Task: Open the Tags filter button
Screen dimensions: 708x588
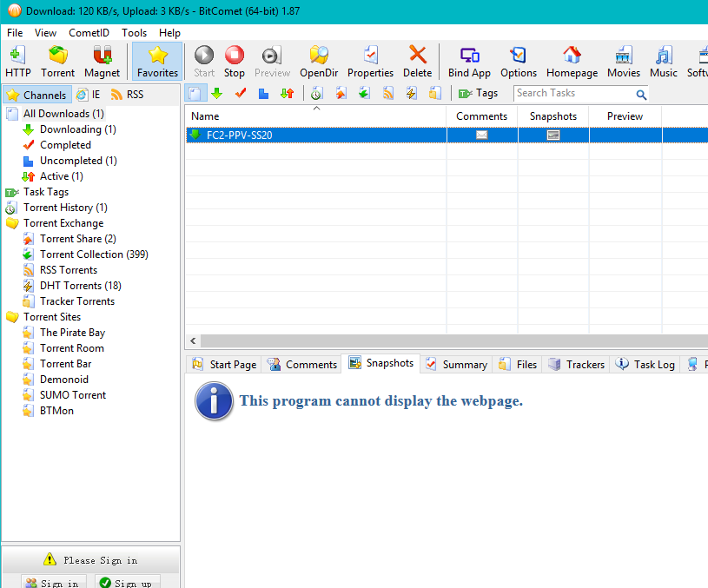Action: [x=478, y=94]
